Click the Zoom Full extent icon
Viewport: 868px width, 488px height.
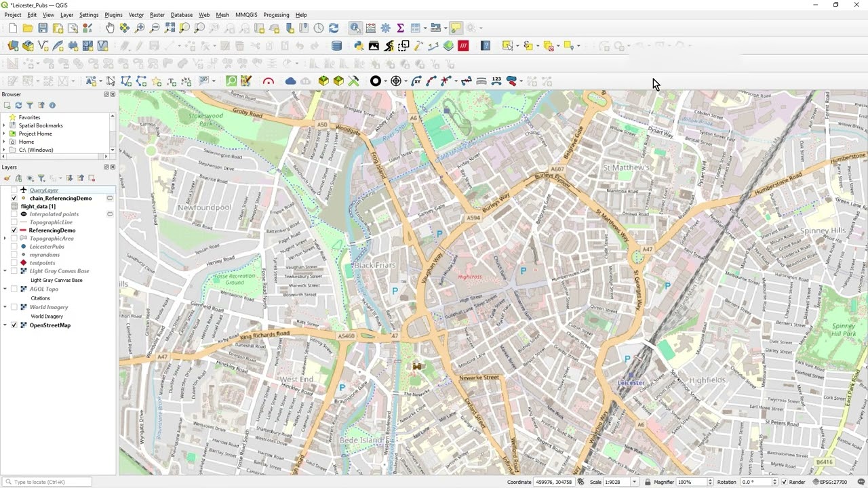pyautogui.click(x=170, y=28)
